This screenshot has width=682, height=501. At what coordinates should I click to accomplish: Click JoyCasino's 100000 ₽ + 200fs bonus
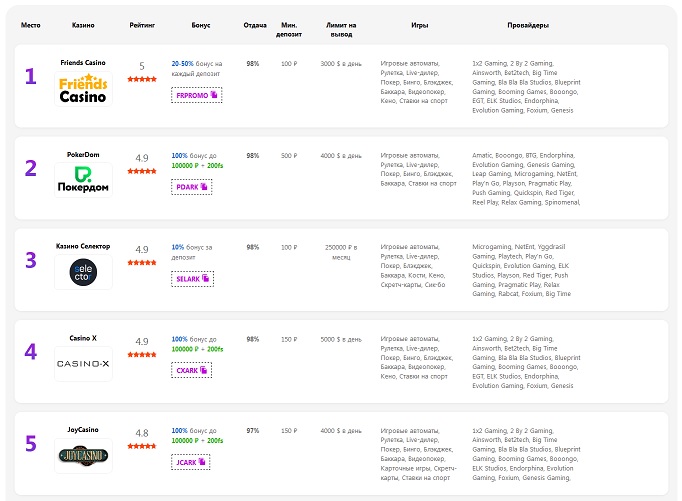click(x=197, y=441)
